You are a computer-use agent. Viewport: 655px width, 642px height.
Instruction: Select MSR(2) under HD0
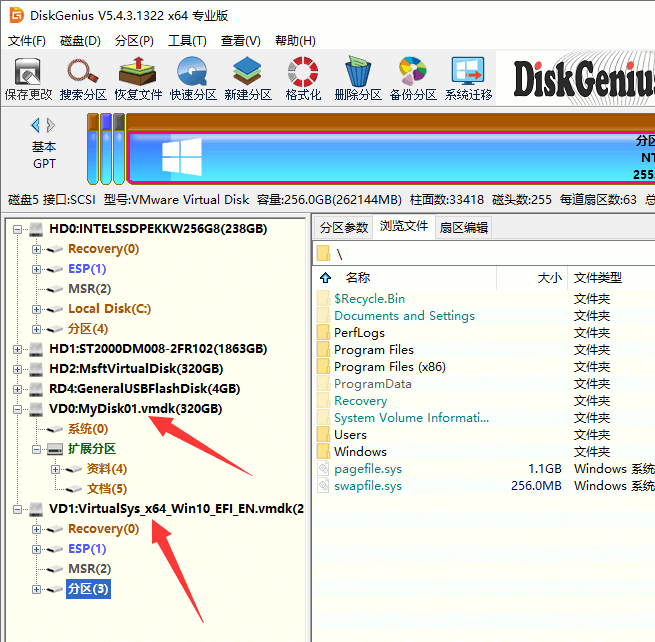[89, 289]
